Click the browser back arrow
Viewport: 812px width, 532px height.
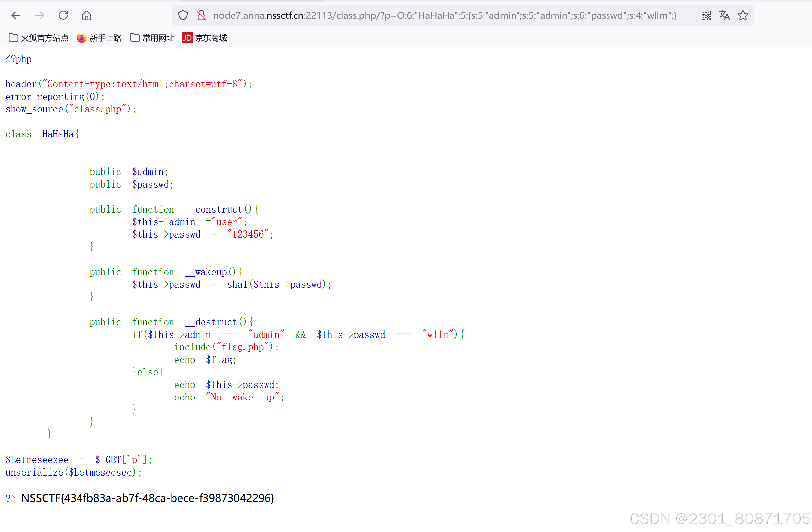[x=16, y=15]
